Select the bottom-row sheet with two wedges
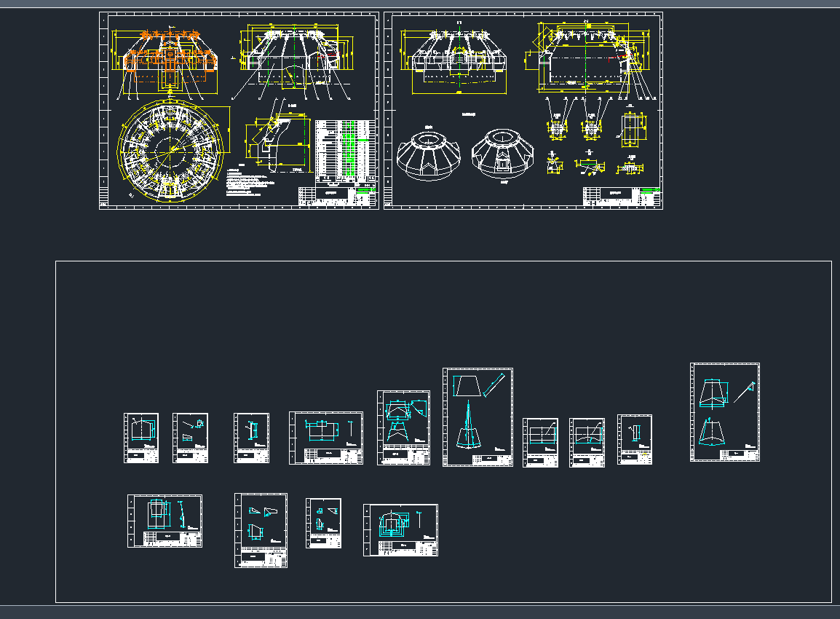This screenshot has width=840, height=619. point(261,530)
